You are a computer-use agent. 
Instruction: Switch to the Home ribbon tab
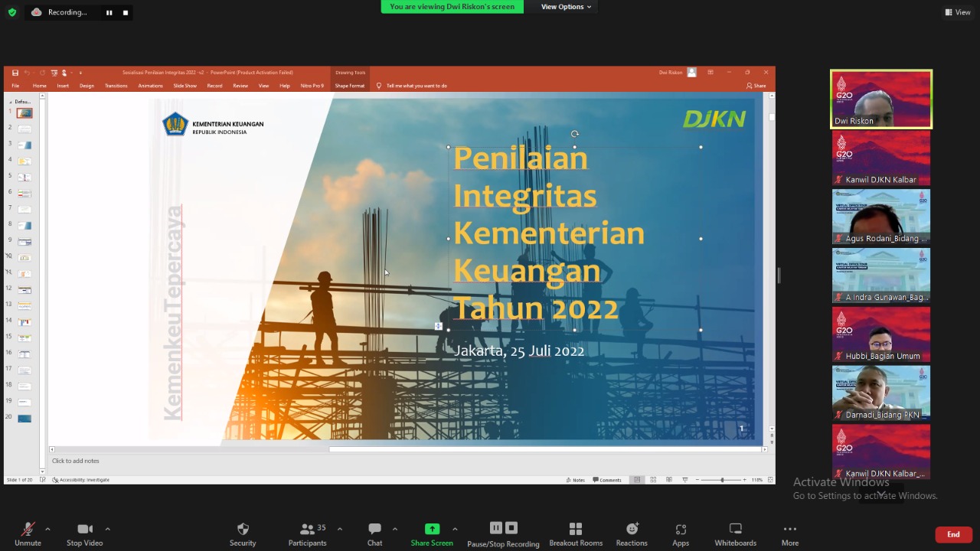pyautogui.click(x=39, y=86)
